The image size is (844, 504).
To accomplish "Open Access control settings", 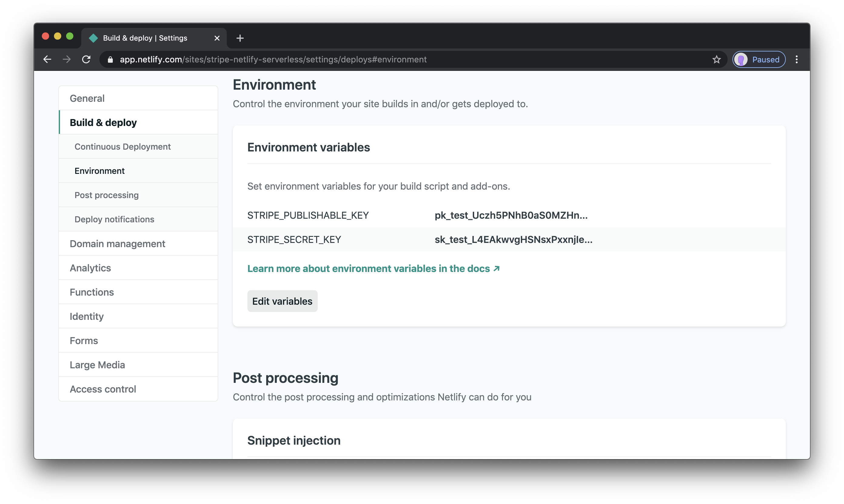I will 103,389.
